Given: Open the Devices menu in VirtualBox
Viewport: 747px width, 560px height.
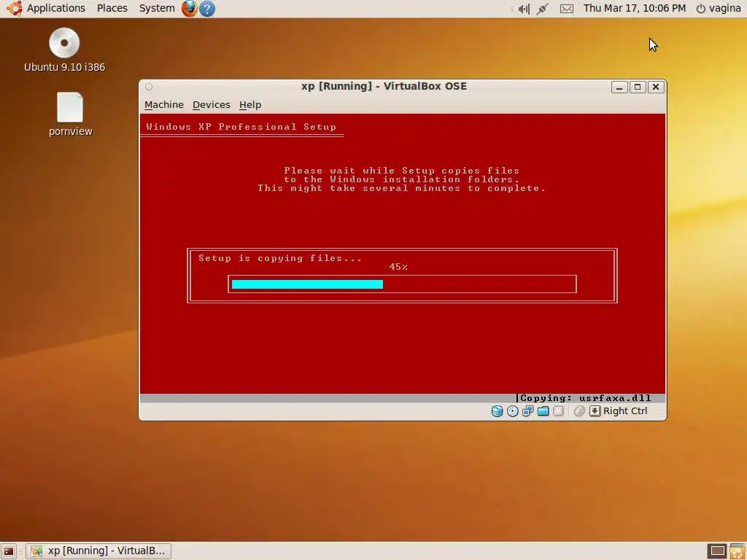Looking at the screenshot, I should pos(211,105).
